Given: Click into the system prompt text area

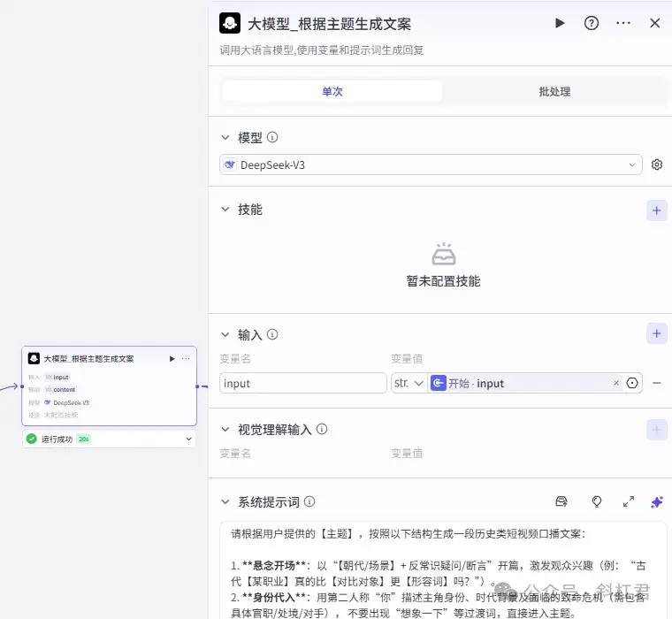Looking at the screenshot, I should tap(443, 570).
